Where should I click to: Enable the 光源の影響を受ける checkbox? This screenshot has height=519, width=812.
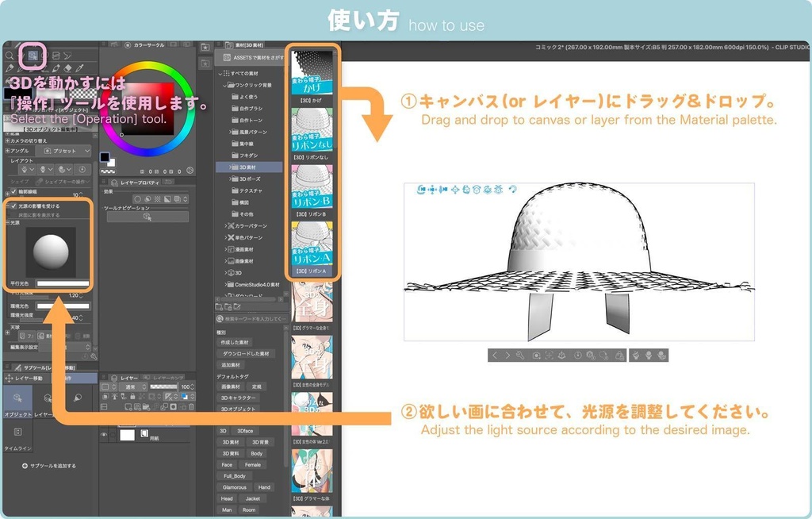point(13,206)
